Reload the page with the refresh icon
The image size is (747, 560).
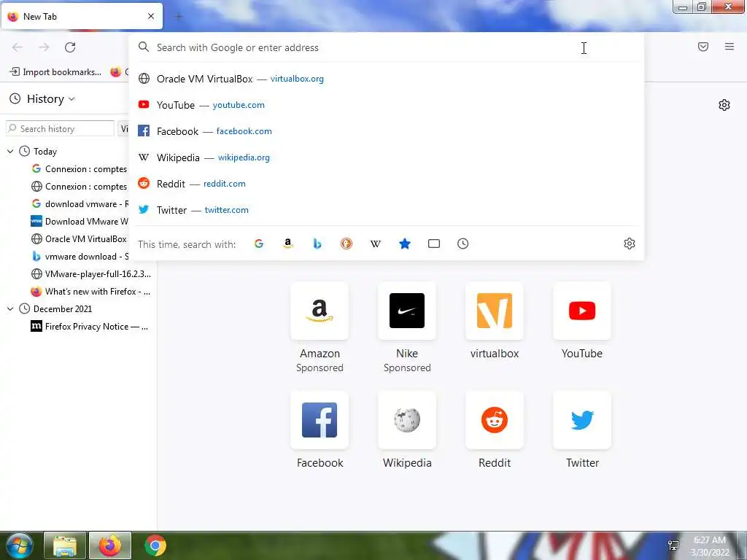pos(70,47)
